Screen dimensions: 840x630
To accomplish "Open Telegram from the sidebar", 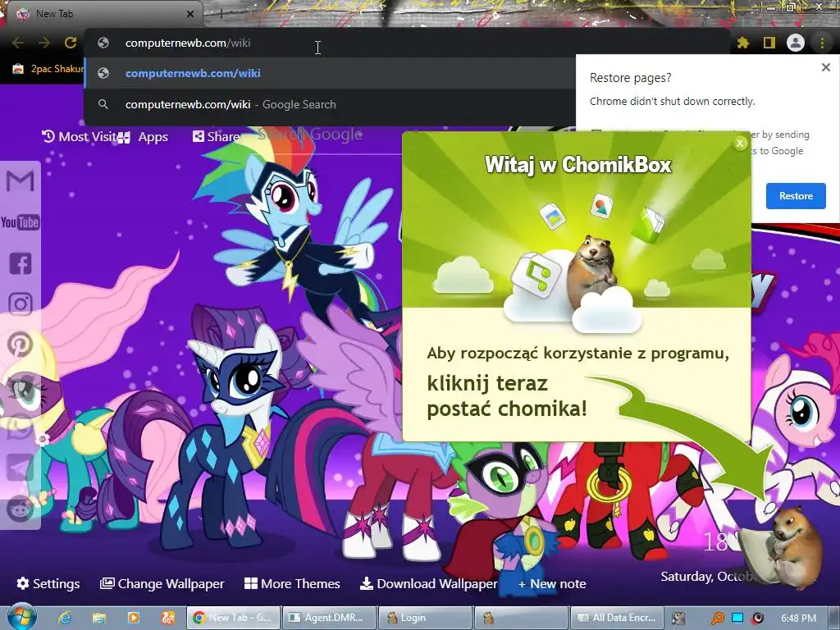I will 21,468.
